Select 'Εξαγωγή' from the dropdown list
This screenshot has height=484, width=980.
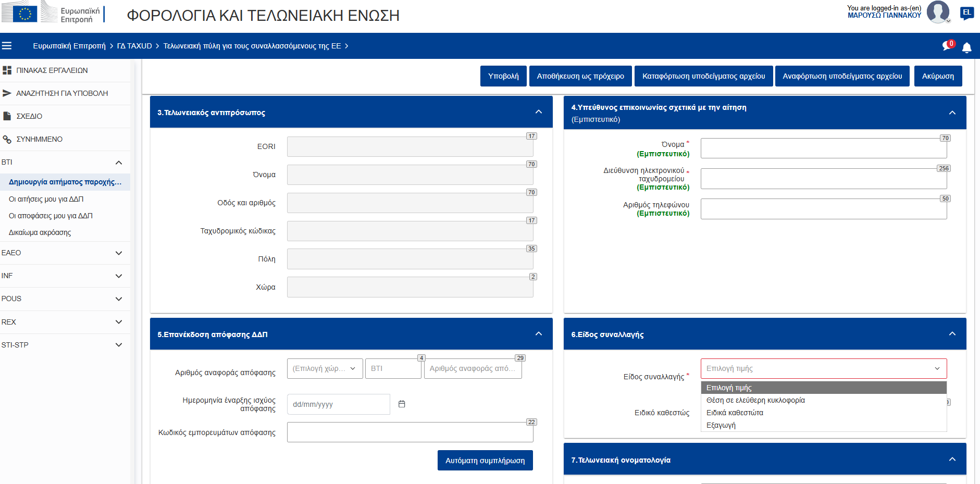pyautogui.click(x=721, y=425)
